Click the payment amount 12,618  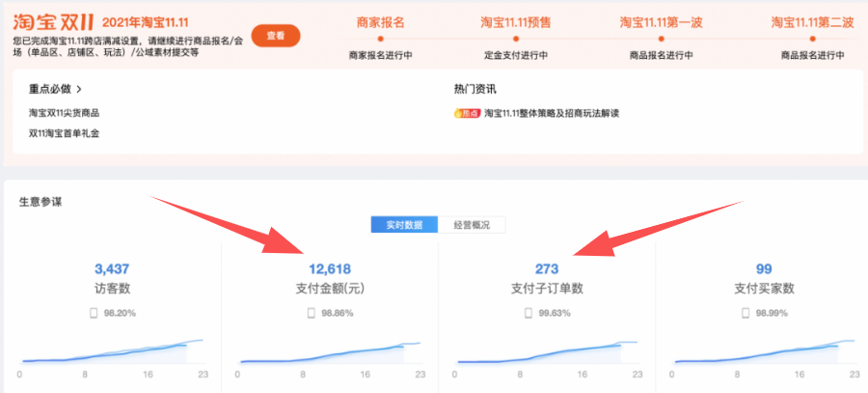(x=330, y=269)
